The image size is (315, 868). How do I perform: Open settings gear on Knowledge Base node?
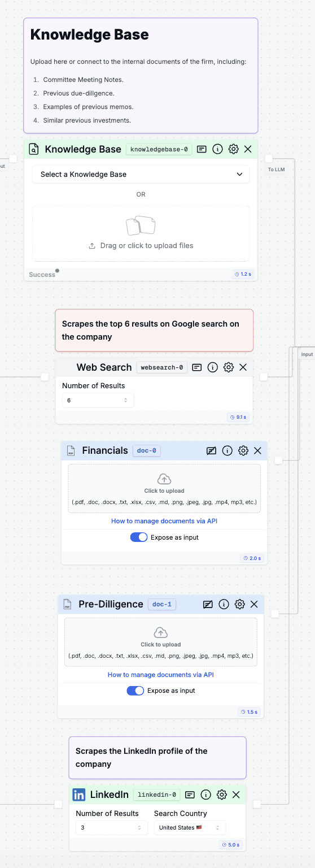(233, 149)
